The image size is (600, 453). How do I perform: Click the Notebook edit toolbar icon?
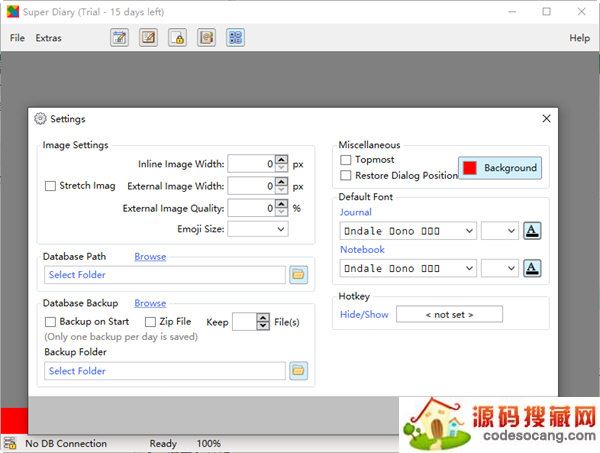coord(149,38)
